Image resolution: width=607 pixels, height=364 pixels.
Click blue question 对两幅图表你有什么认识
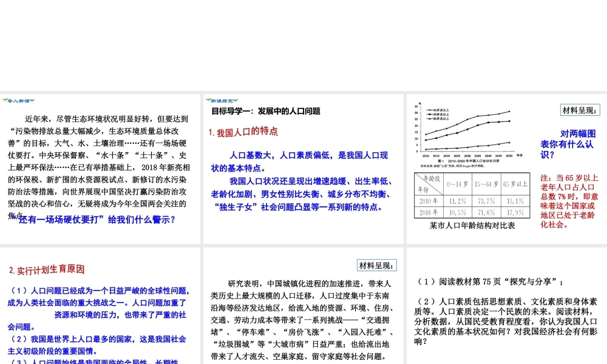point(568,144)
